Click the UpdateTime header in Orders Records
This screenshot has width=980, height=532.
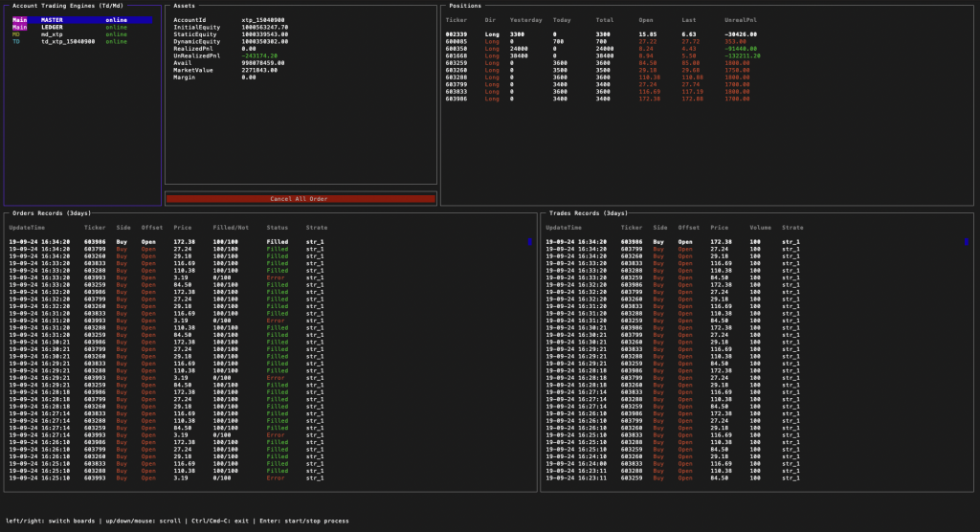(x=27, y=228)
